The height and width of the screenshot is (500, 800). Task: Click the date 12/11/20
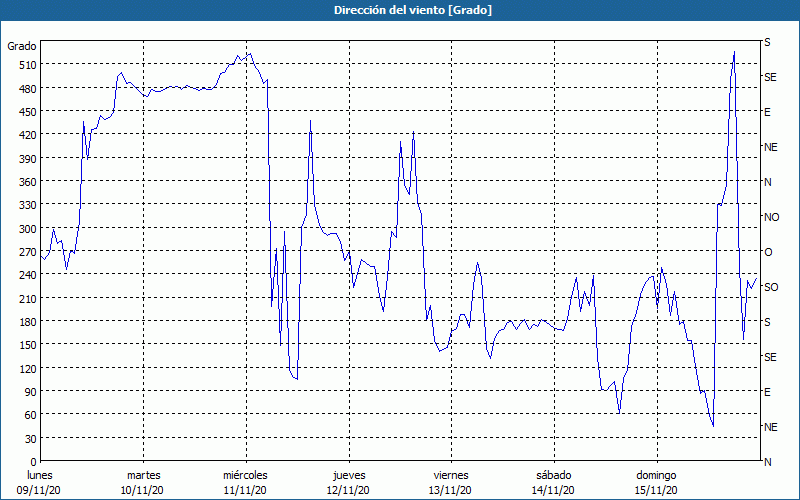348,491
